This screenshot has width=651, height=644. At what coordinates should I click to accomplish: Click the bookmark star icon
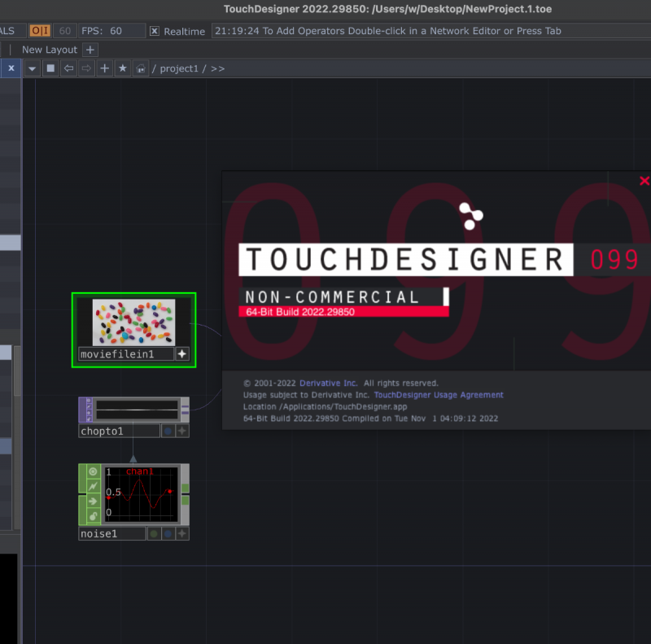[x=123, y=68]
